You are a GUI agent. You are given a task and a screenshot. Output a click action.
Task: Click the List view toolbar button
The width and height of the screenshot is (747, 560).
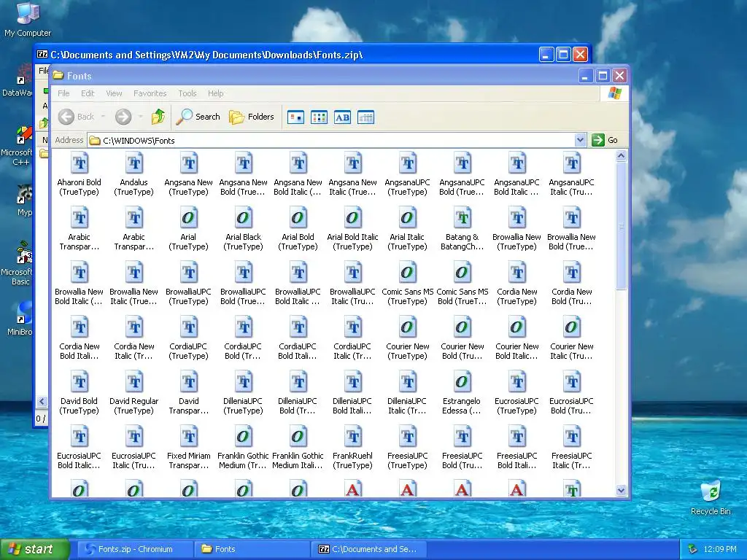pos(320,117)
